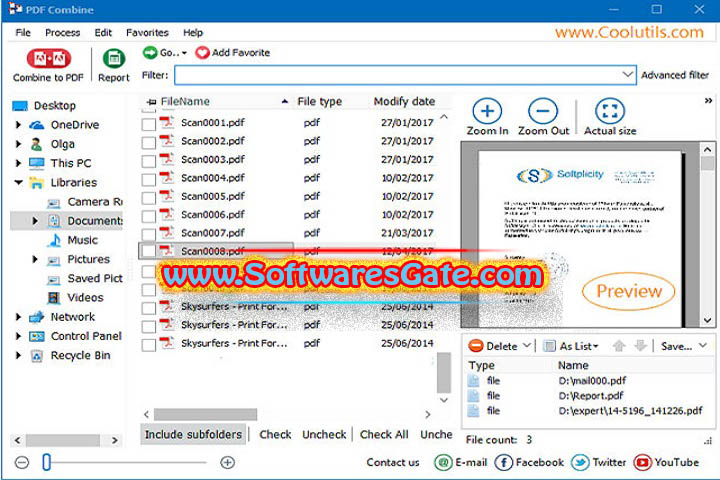Sort by the File type column
Viewport: 720px width, 480px height.
pyautogui.click(x=320, y=102)
